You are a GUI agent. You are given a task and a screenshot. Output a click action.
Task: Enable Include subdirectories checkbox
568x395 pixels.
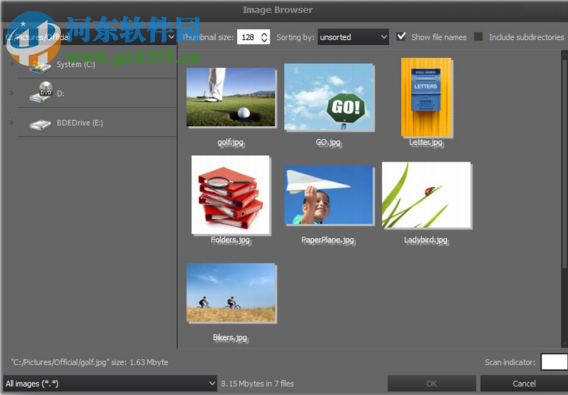click(478, 37)
